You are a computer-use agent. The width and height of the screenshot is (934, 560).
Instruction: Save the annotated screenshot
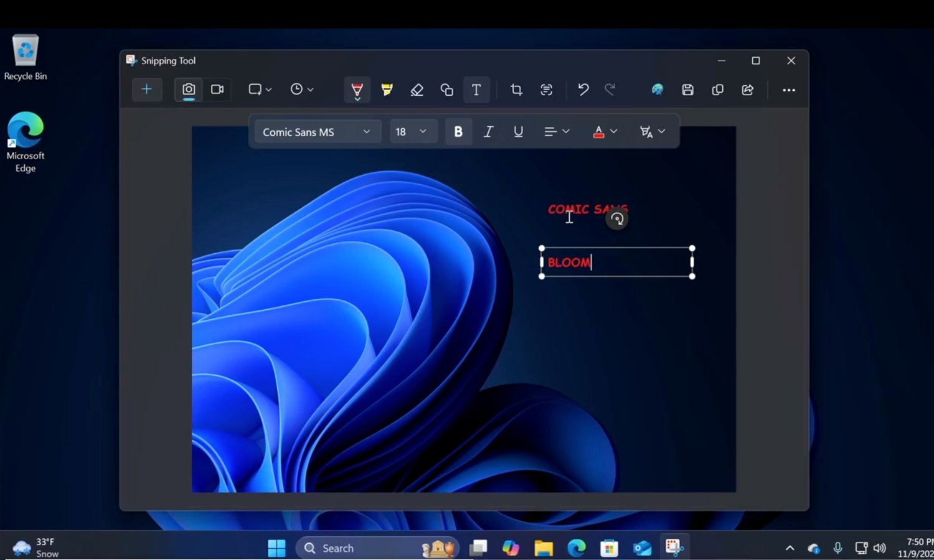[687, 90]
